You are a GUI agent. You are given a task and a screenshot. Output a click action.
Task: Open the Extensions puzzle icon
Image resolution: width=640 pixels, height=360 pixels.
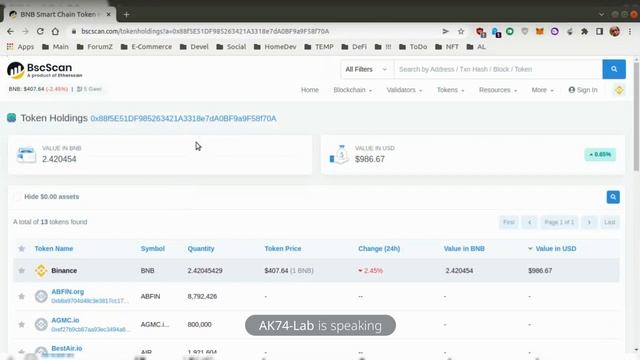pos(584,31)
